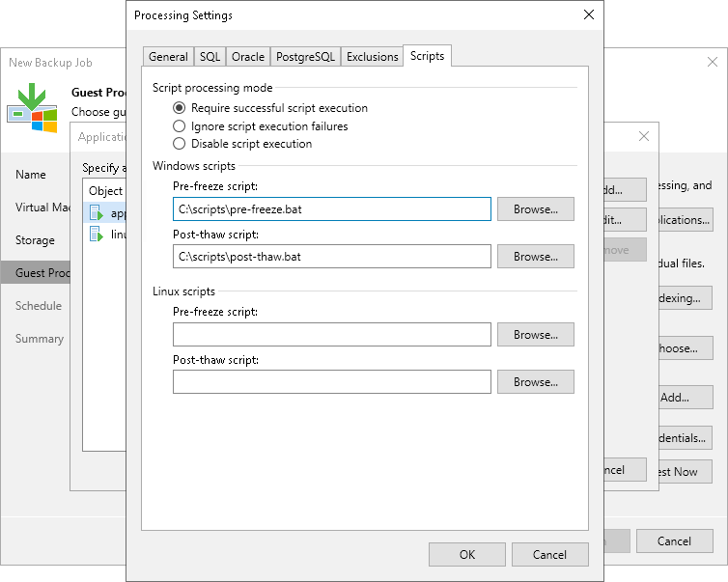Browse for the Windows pre-freeze script
Screen dimensions: 728x582
pos(535,209)
